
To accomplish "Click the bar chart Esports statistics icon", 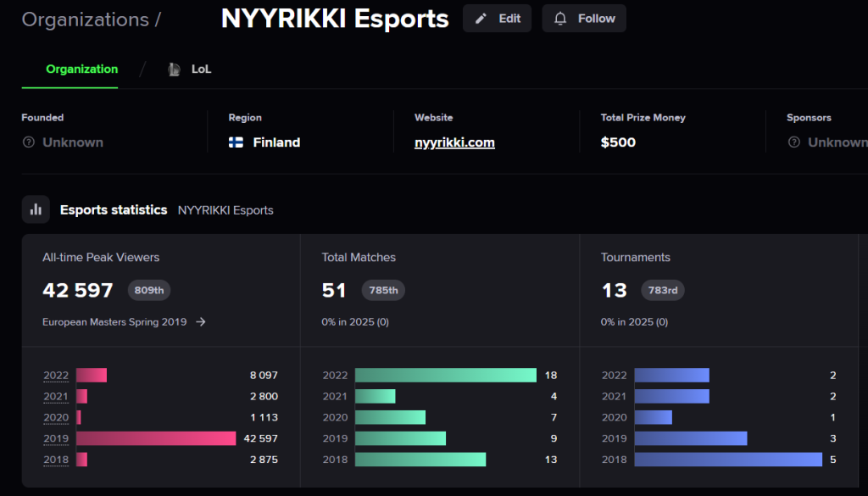I will pos(36,209).
